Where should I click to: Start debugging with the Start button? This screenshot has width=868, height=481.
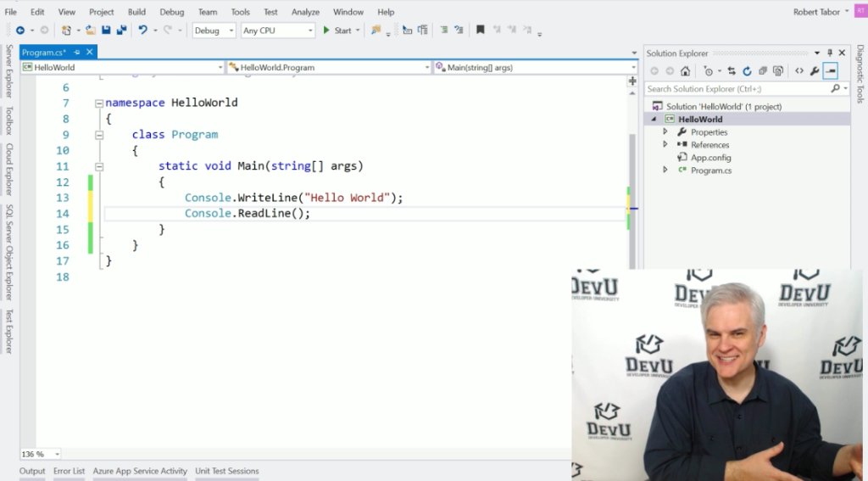point(337,31)
